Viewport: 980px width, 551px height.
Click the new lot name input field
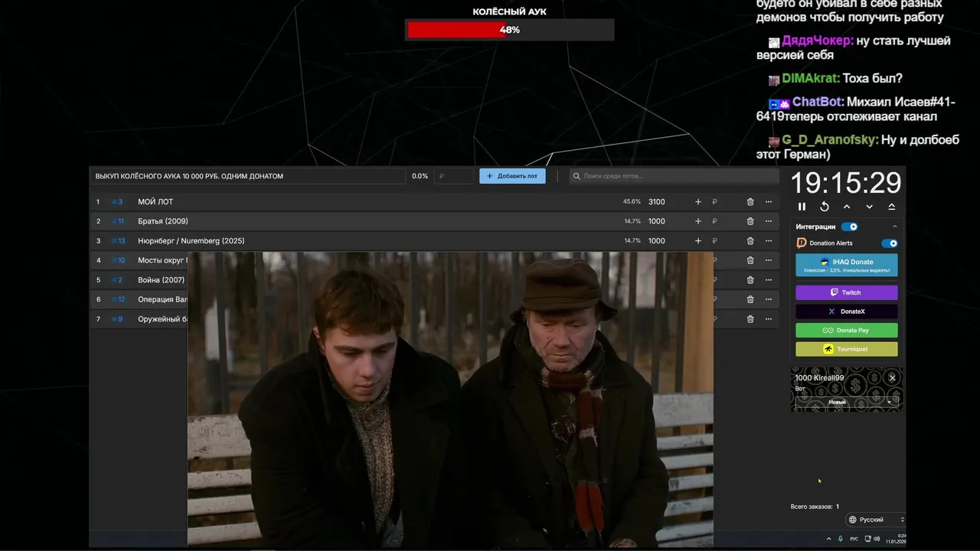pyautogui.click(x=248, y=176)
